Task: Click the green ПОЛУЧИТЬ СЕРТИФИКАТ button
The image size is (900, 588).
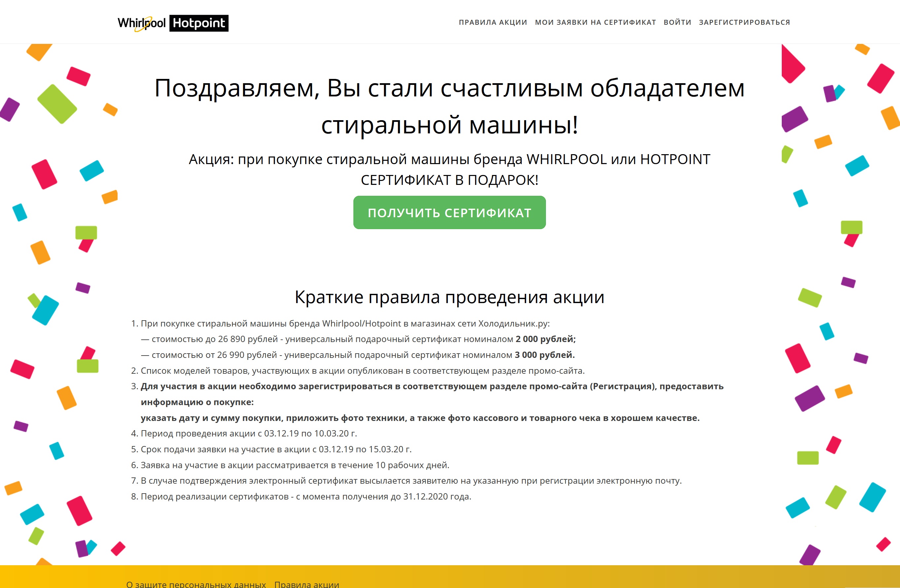Action: [x=449, y=212]
